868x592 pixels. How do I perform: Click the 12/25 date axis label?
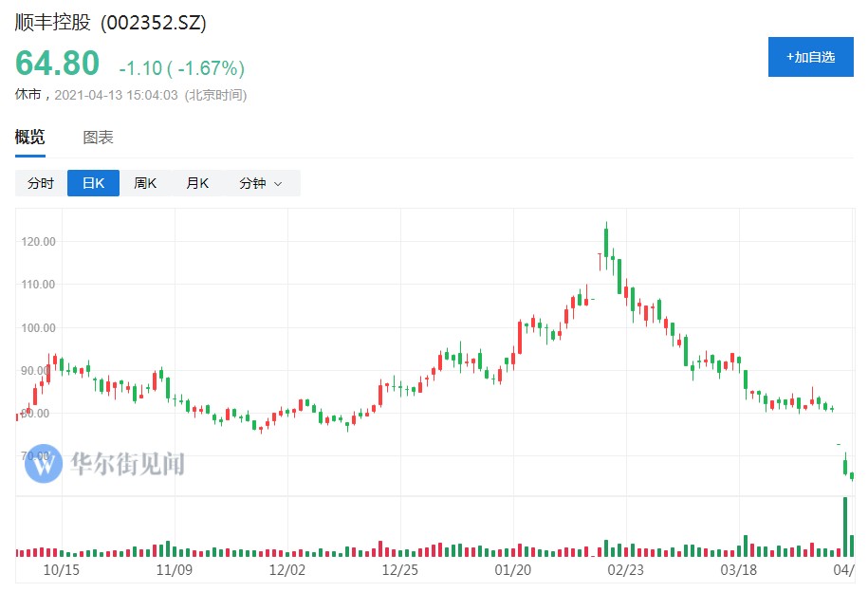point(399,570)
